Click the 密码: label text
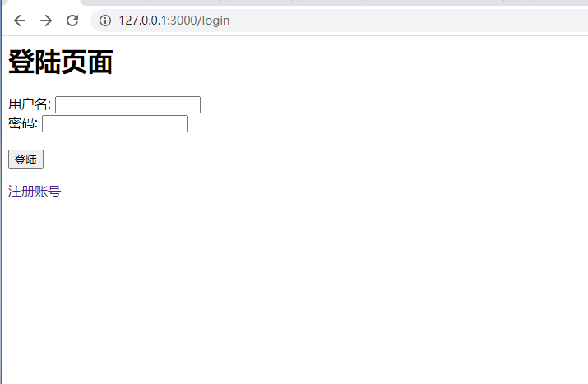588x384 pixels. click(23, 123)
